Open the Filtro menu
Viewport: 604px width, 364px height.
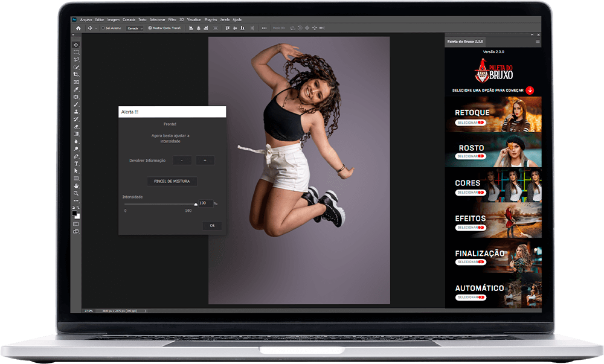tap(172, 19)
